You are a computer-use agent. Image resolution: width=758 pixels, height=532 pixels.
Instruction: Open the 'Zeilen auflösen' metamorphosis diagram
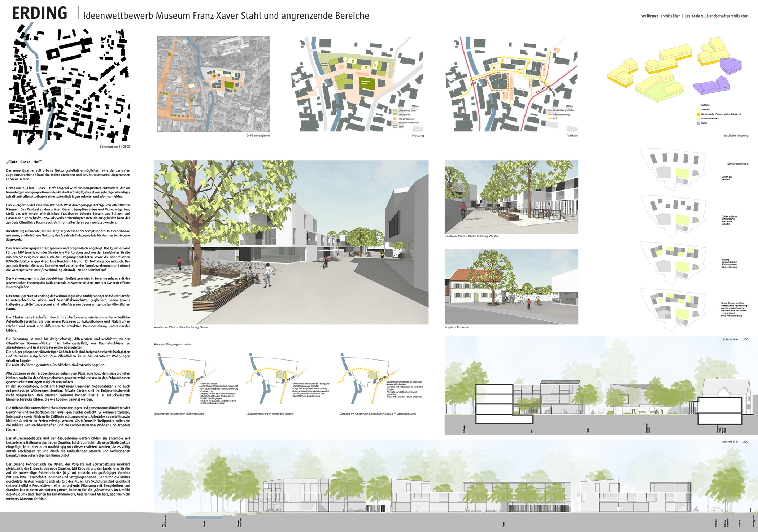point(673,216)
